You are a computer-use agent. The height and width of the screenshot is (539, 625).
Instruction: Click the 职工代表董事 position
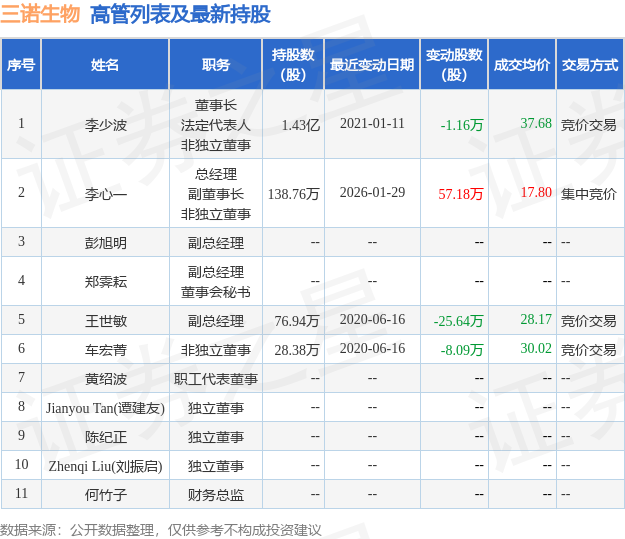(x=216, y=379)
